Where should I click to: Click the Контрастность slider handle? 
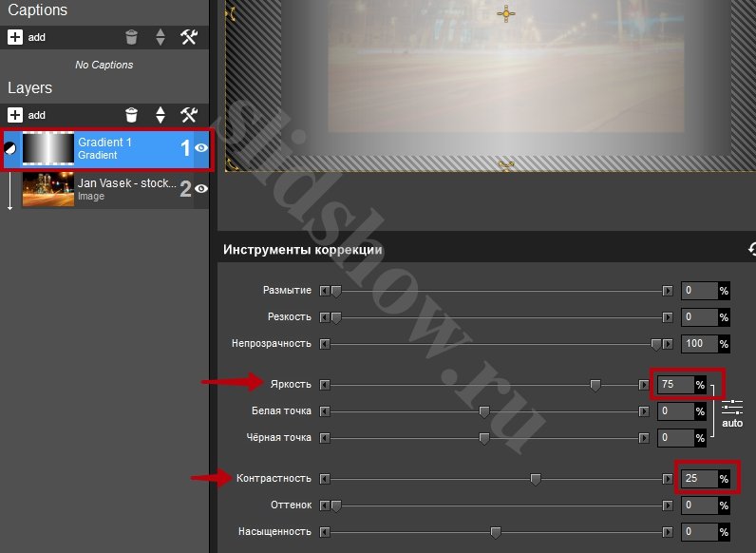point(535,480)
